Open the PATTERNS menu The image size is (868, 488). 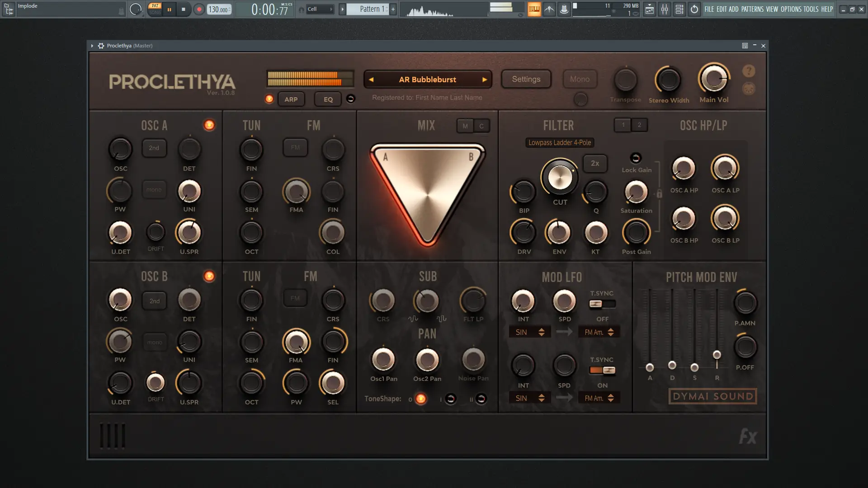752,9
